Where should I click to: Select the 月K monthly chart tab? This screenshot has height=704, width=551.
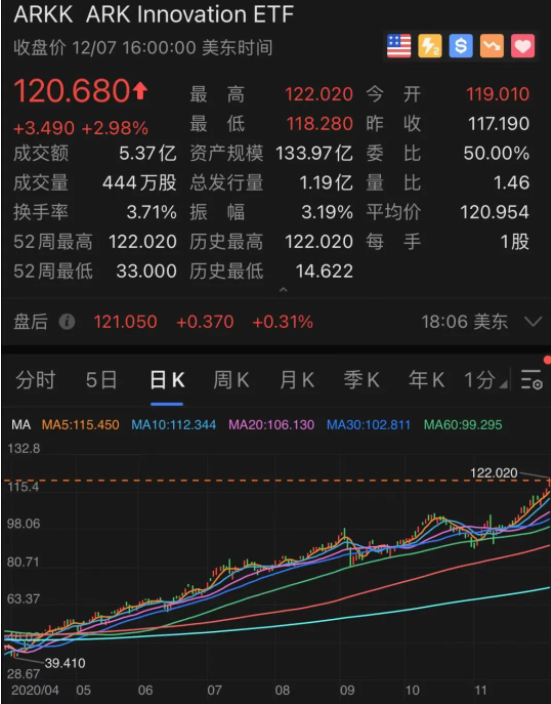click(x=297, y=380)
